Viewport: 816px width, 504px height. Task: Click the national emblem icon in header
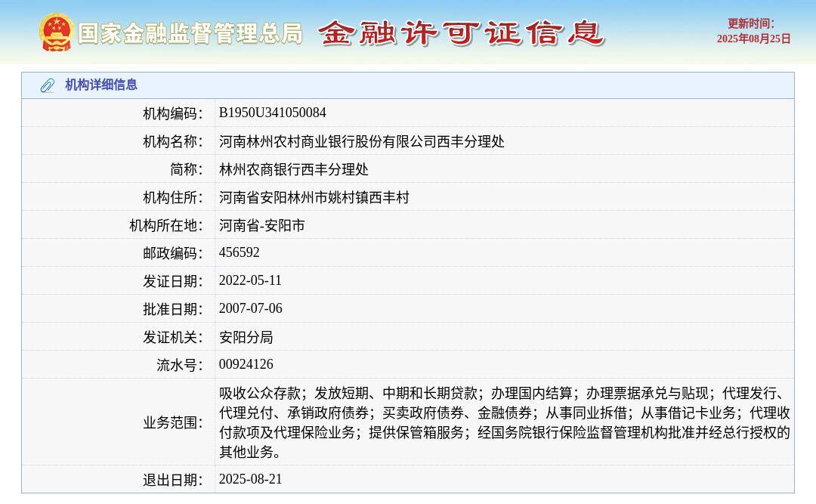56,32
